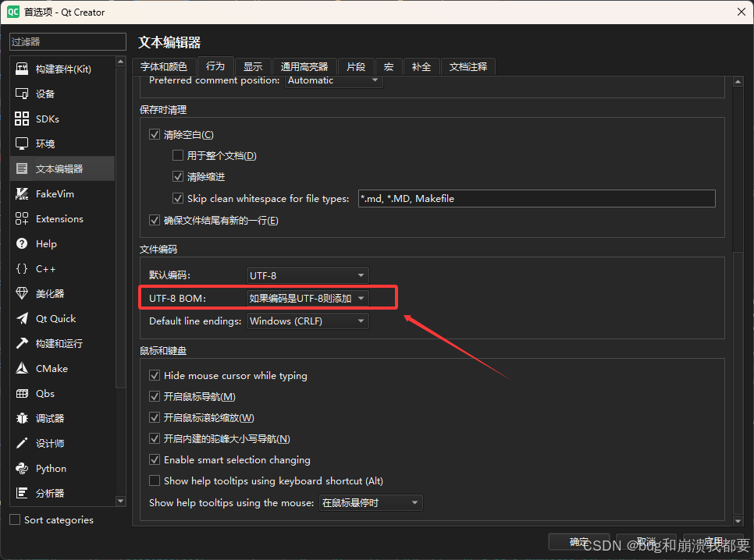The width and height of the screenshot is (754, 560).
Task: Click the 取消 cancel button
Action: click(646, 542)
